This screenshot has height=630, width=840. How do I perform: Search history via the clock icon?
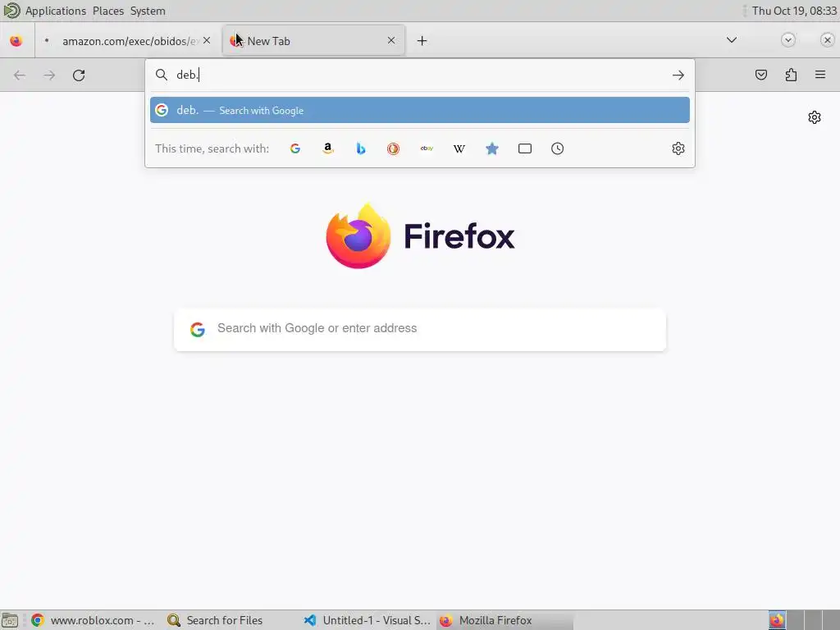pos(557,148)
